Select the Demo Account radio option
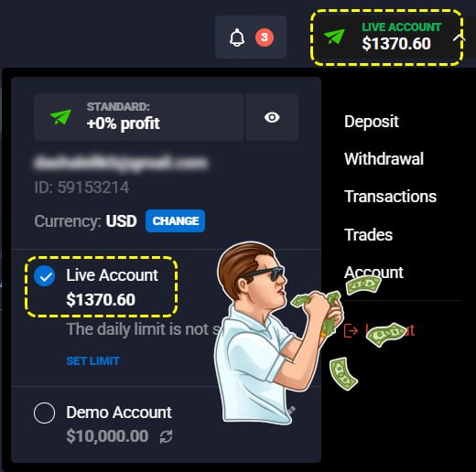476x472 pixels. [x=45, y=413]
